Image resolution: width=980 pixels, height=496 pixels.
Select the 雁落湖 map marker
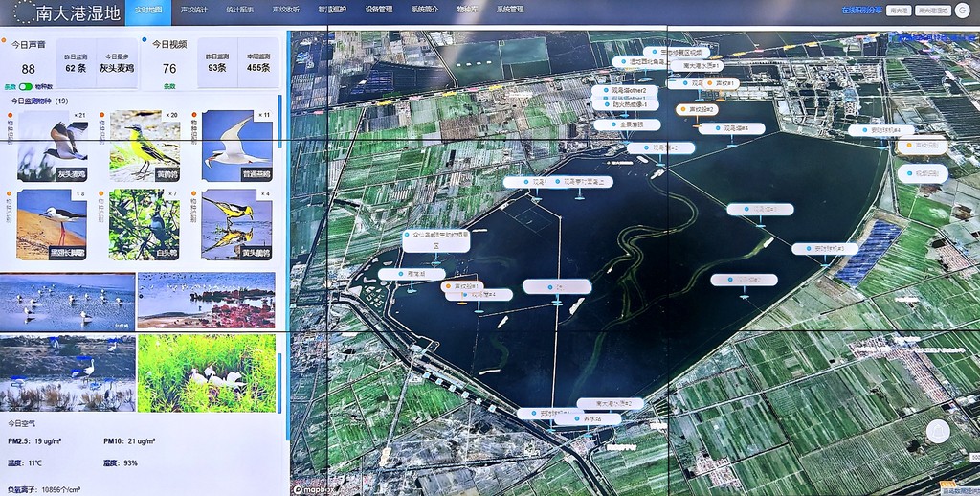pyautogui.click(x=412, y=274)
